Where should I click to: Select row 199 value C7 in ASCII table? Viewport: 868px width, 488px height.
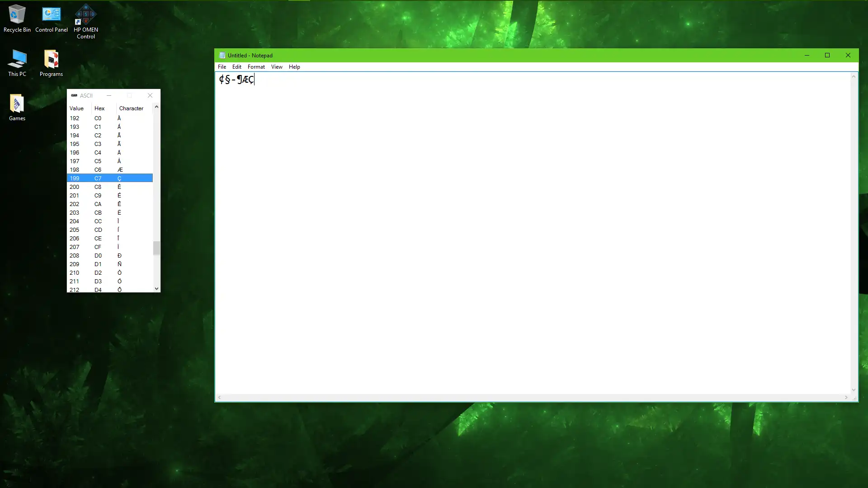point(109,178)
